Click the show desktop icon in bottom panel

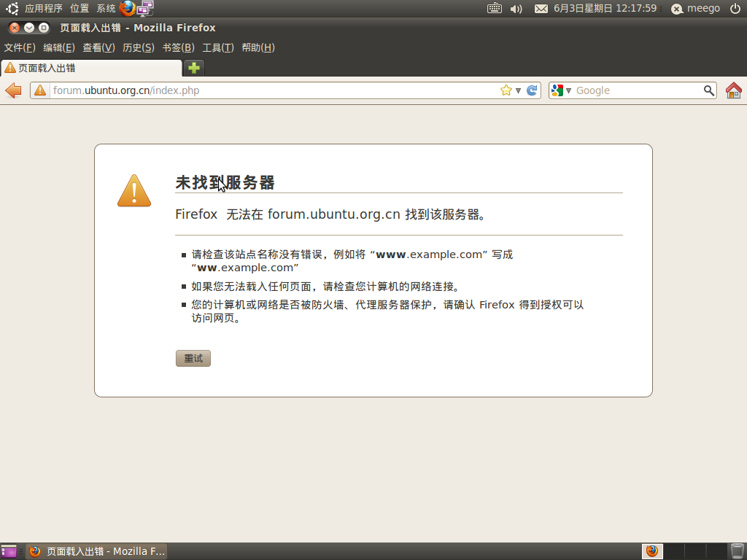point(9,551)
